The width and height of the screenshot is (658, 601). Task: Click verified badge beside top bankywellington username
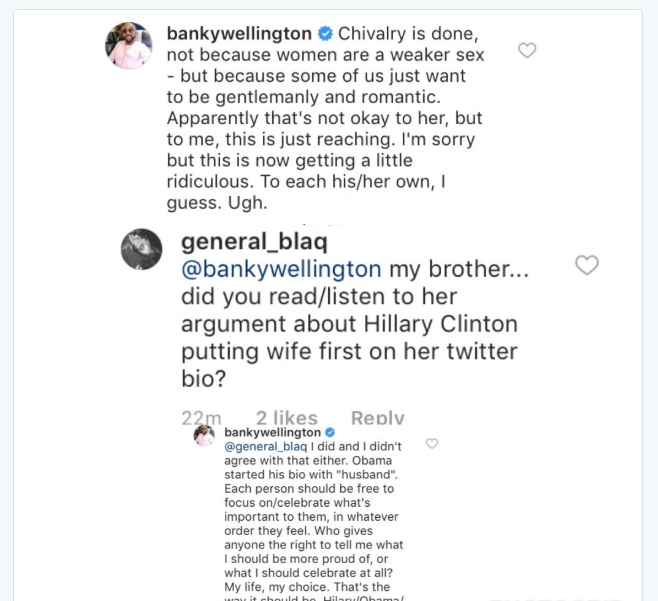tap(325, 34)
